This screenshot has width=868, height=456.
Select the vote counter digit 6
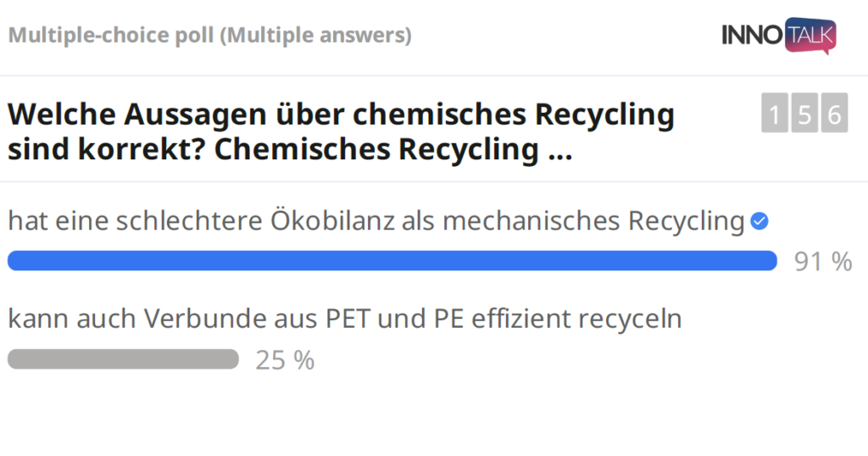pos(834,114)
